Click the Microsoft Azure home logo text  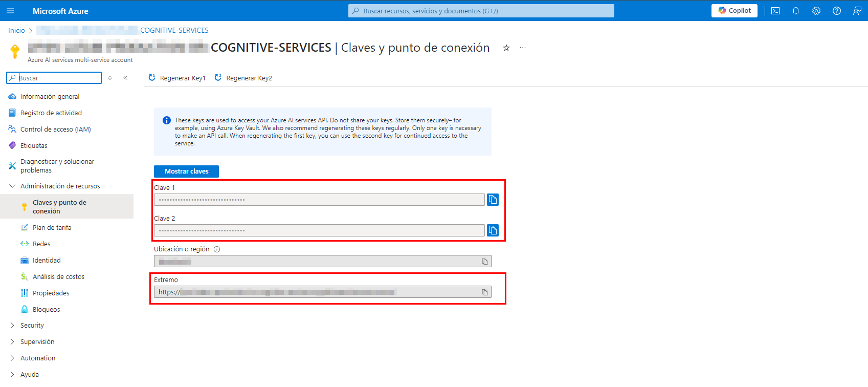pyautogui.click(x=60, y=11)
